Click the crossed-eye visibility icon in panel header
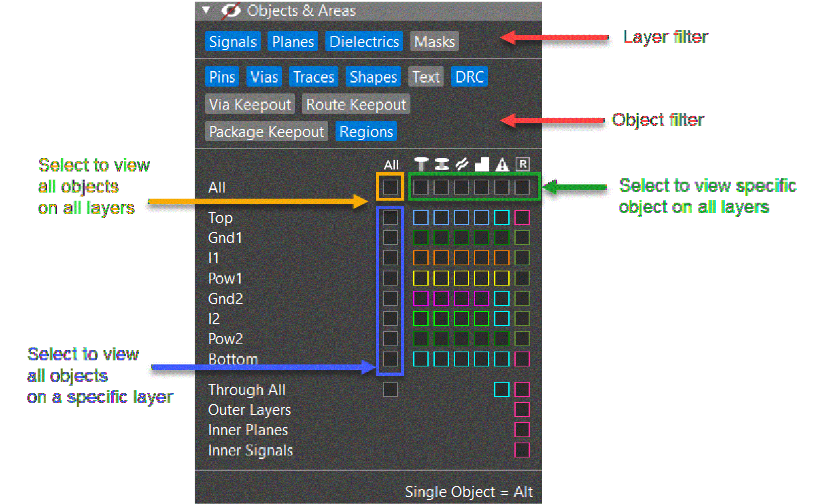This screenshot has width=820, height=504. 231,10
